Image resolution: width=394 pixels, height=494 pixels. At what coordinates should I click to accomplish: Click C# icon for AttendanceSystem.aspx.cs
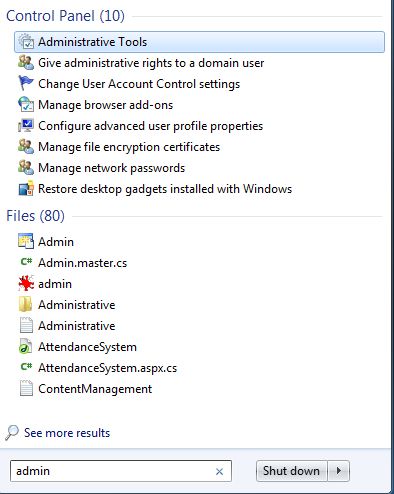26,367
